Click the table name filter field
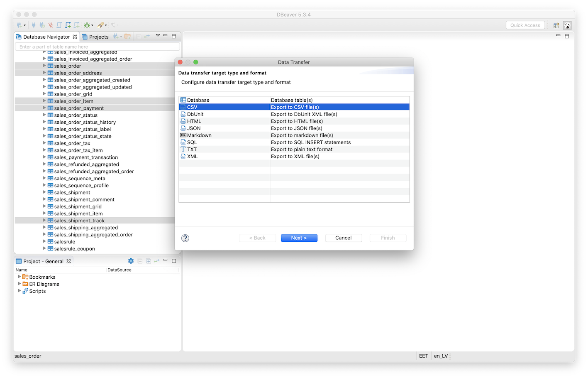 [96, 47]
